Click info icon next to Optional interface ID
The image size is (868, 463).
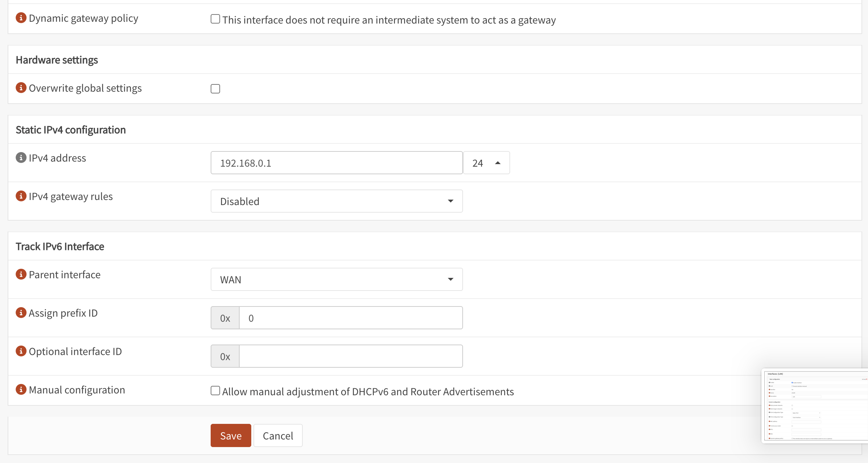21,351
